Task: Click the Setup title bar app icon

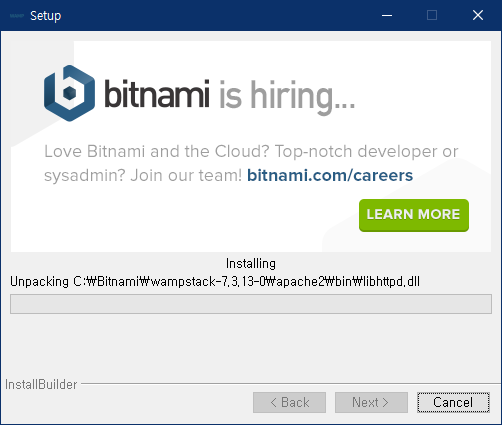Action: pos(17,16)
